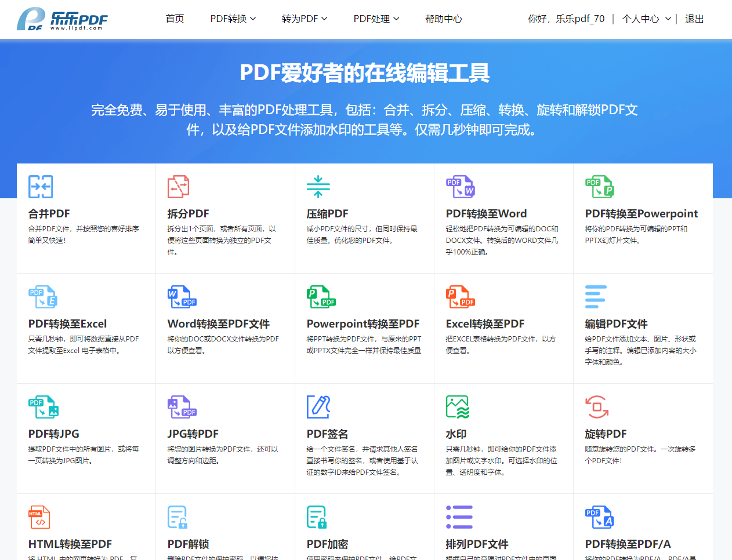Open the PDF转换至PDF/A icon
The image size is (732, 560).
[x=600, y=517]
